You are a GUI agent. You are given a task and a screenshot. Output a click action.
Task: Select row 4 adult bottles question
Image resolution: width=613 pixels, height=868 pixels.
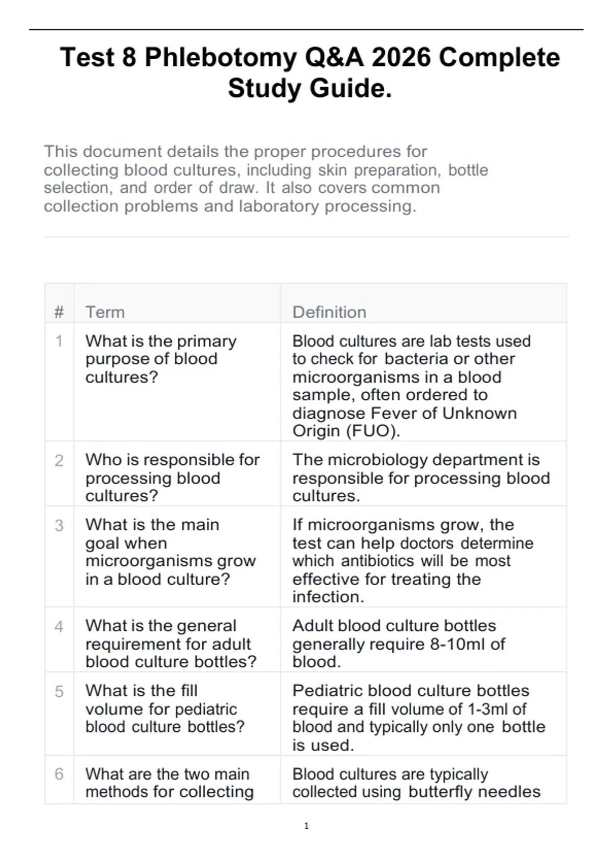pyautogui.click(x=171, y=643)
